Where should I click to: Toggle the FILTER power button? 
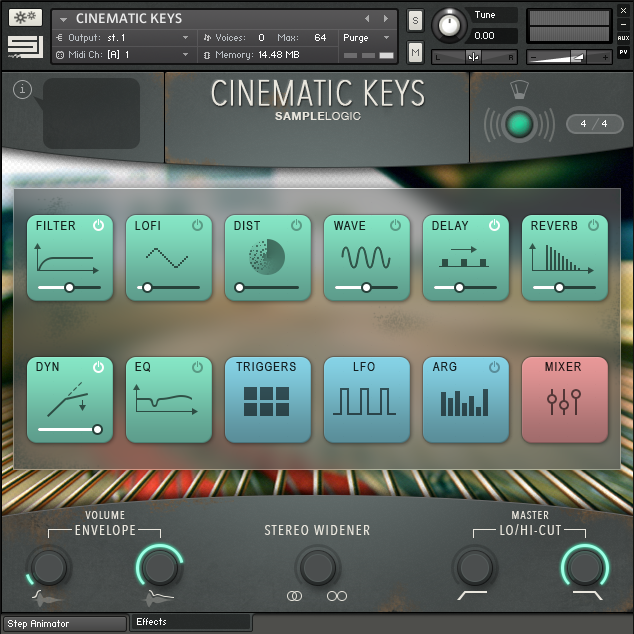pyautogui.click(x=98, y=225)
